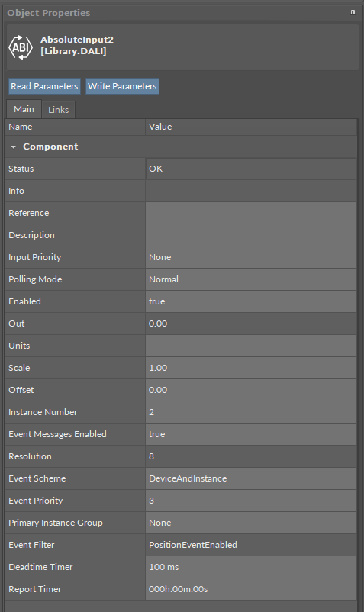
Task: Click the Out row label
Action: pos(16,324)
